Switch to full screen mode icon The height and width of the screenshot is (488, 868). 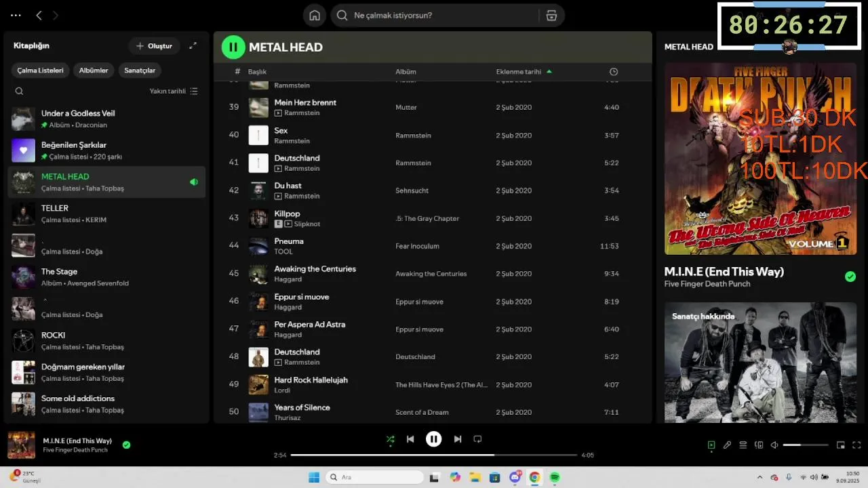click(x=856, y=445)
